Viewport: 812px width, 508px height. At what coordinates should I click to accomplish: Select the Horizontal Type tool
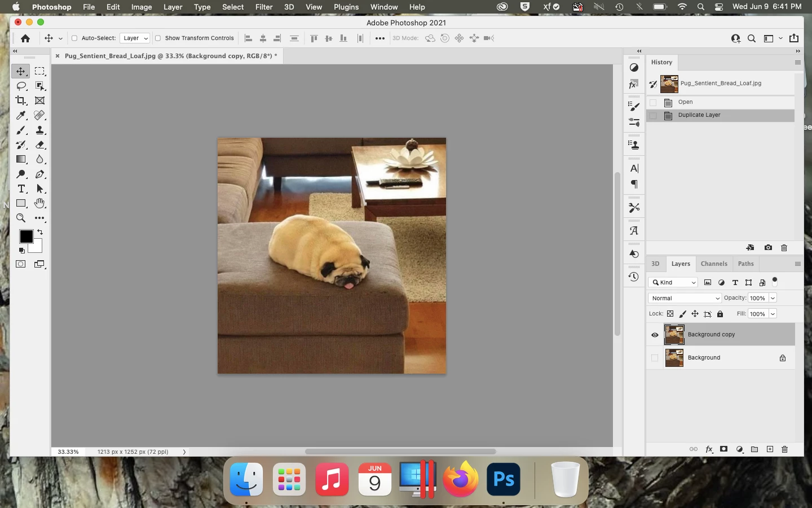click(21, 189)
